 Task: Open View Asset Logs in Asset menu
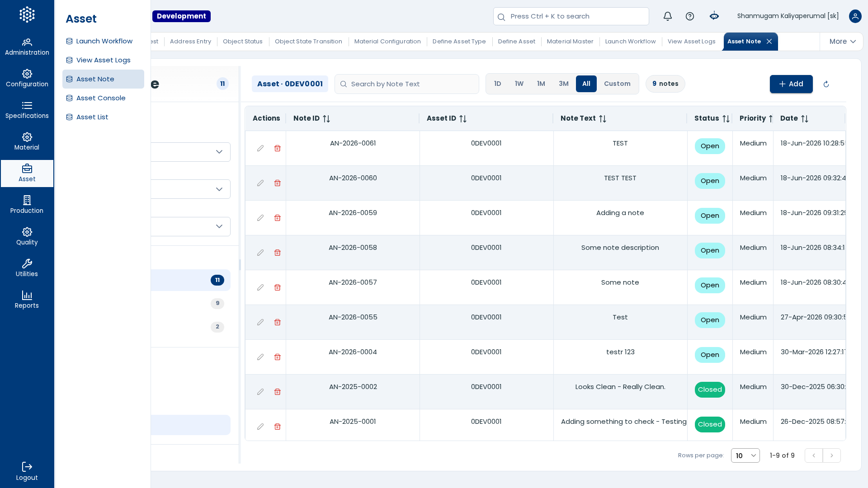pyautogui.click(x=103, y=60)
